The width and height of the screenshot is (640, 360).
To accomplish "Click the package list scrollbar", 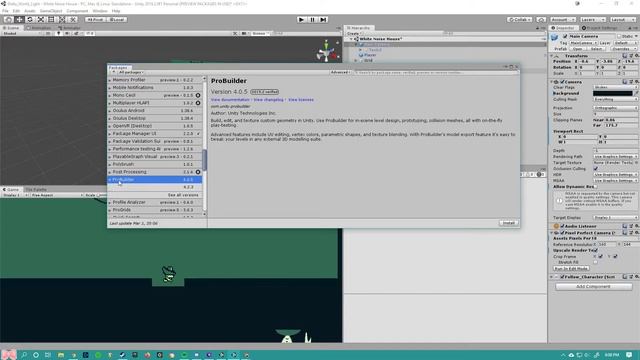I will (204, 160).
